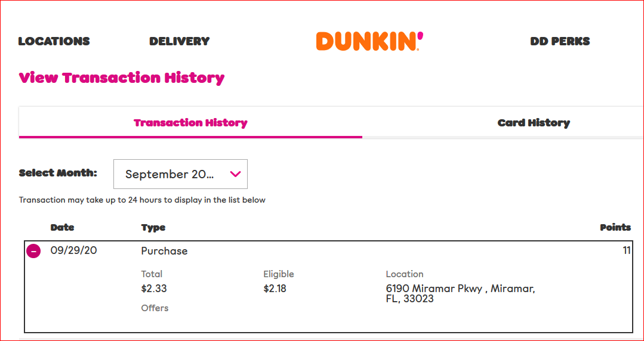Open the DD Perks menu item
The width and height of the screenshot is (644, 341).
560,41
